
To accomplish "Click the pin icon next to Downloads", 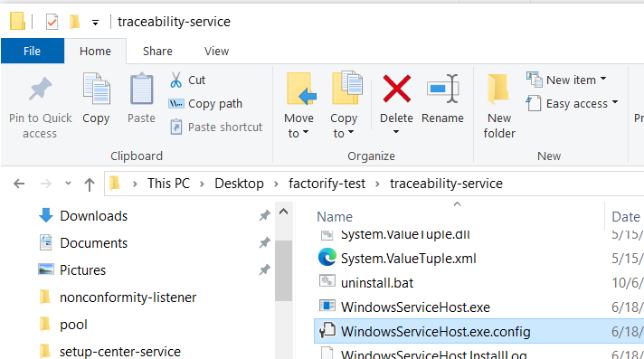I will [264, 215].
